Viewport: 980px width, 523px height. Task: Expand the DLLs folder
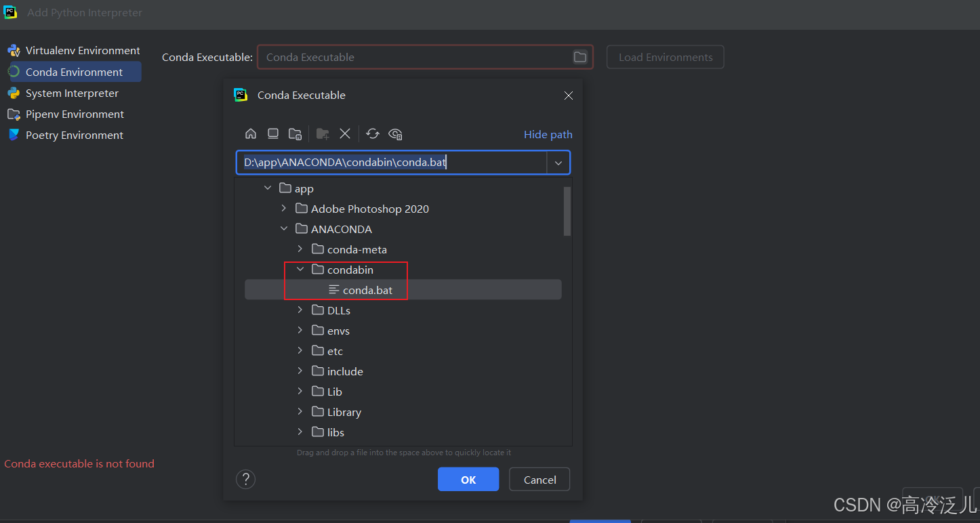pyautogui.click(x=300, y=310)
